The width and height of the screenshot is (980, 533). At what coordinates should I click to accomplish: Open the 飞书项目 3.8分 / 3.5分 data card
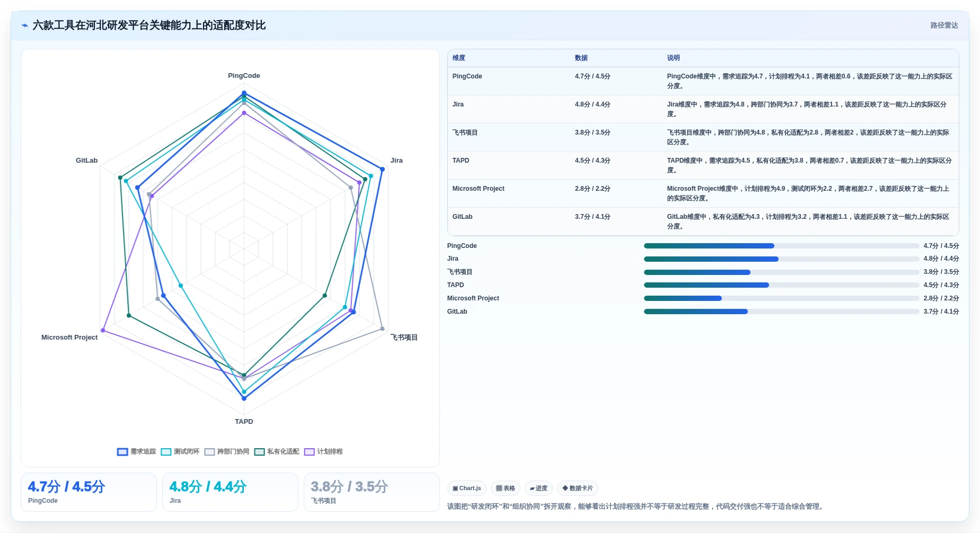point(372,492)
